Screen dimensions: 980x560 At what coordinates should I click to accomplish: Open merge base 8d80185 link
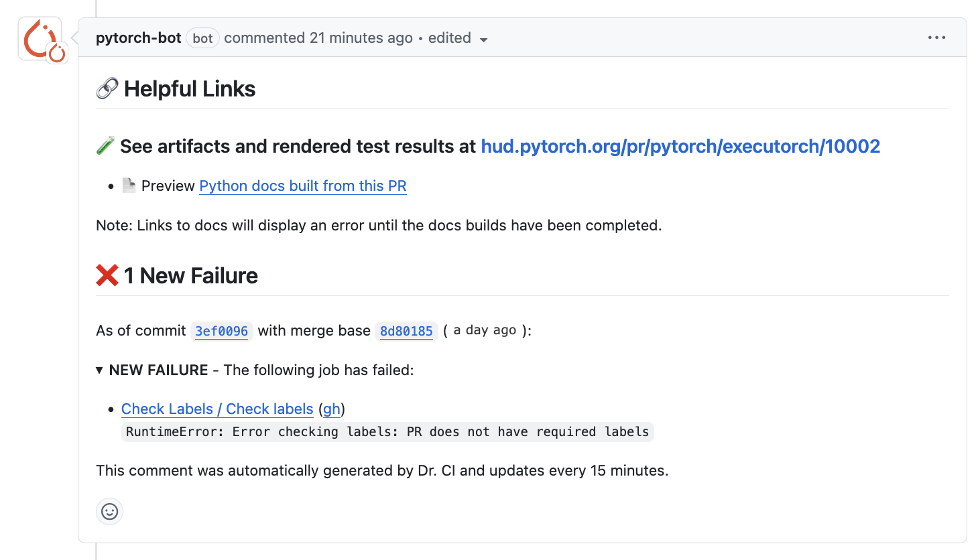(x=406, y=331)
